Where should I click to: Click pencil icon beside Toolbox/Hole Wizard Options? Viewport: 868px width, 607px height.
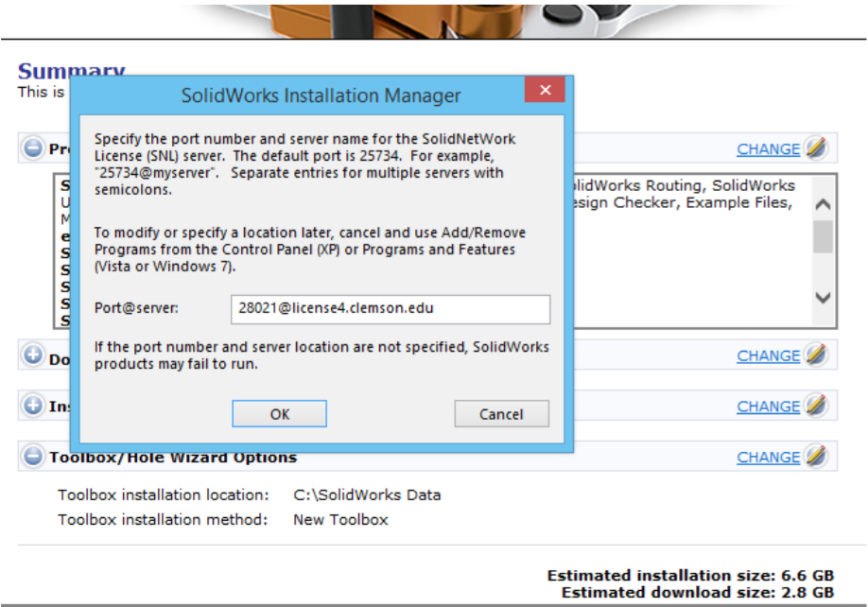pyautogui.click(x=816, y=456)
